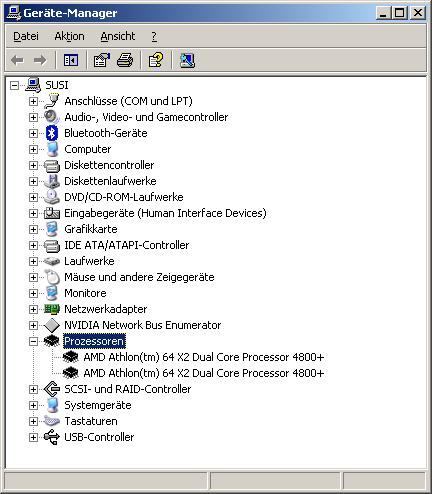Click the Forward arrow toolbar icon

tap(40, 60)
